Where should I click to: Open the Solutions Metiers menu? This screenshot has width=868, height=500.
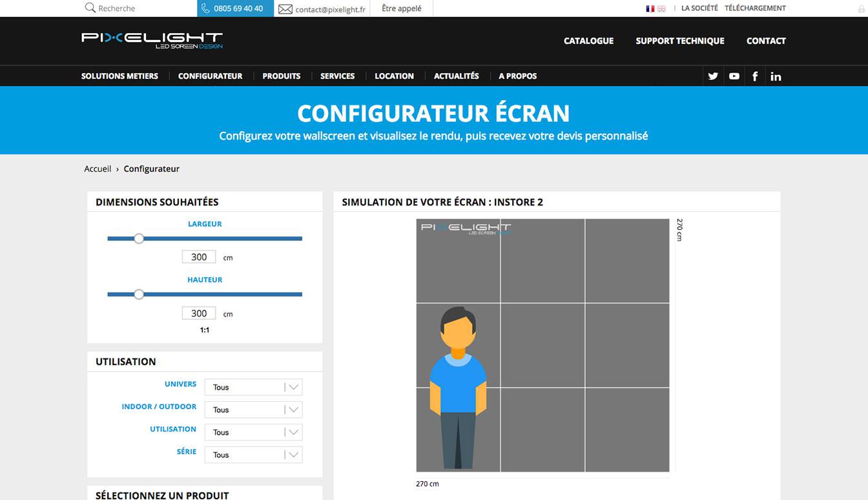119,76
